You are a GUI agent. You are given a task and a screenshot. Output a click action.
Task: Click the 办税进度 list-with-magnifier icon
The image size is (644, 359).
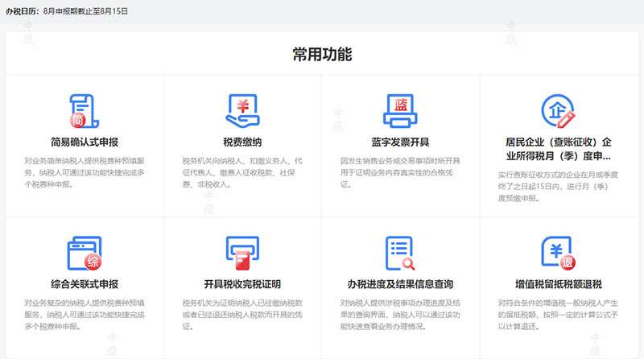400,254
